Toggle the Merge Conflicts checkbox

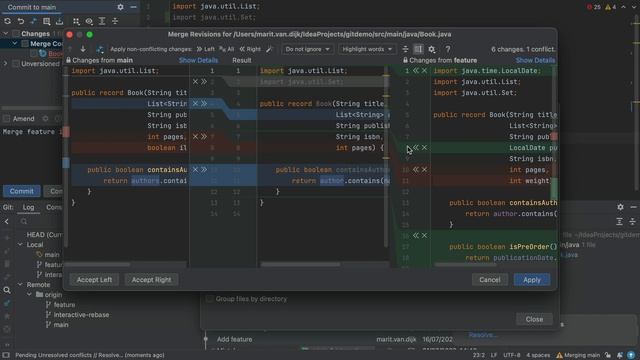click(x=25, y=43)
